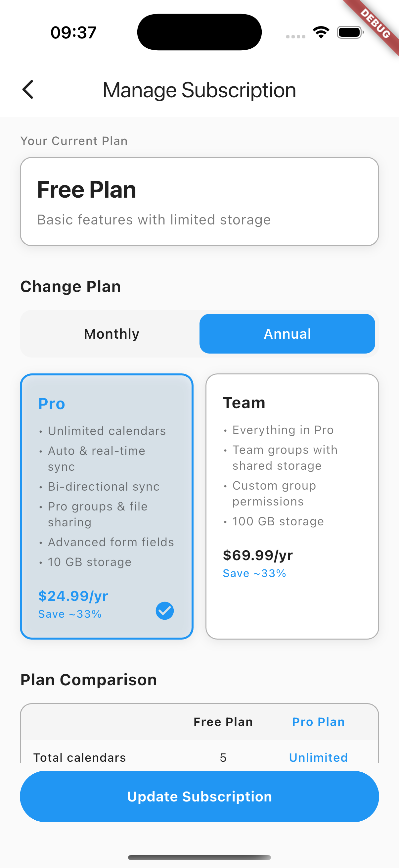The width and height of the screenshot is (399, 868).
Task: Deselect the Pro plan card
Action: 107,506
